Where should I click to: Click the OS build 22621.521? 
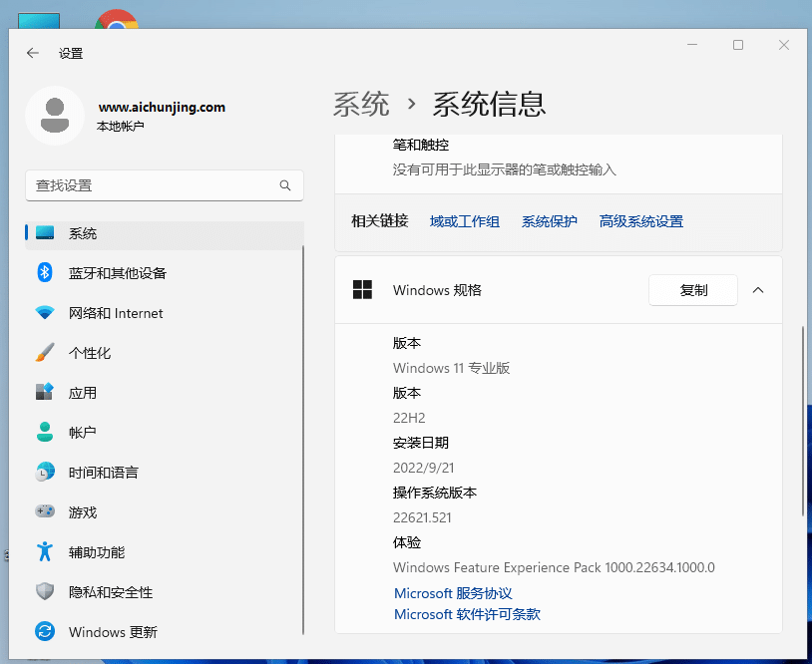coord(422,517)
